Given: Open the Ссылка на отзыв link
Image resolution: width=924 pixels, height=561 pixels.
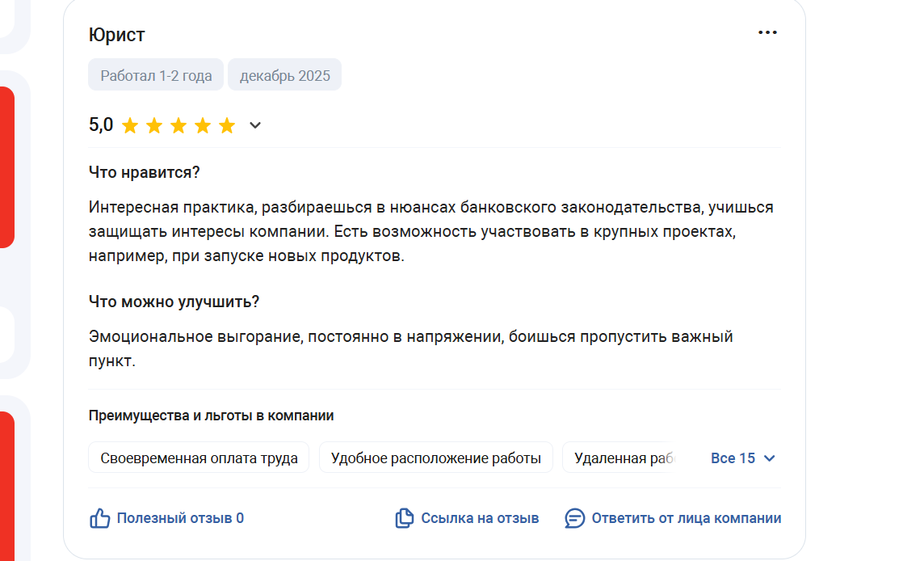Looking at the screenshot, I should (480, 518).
